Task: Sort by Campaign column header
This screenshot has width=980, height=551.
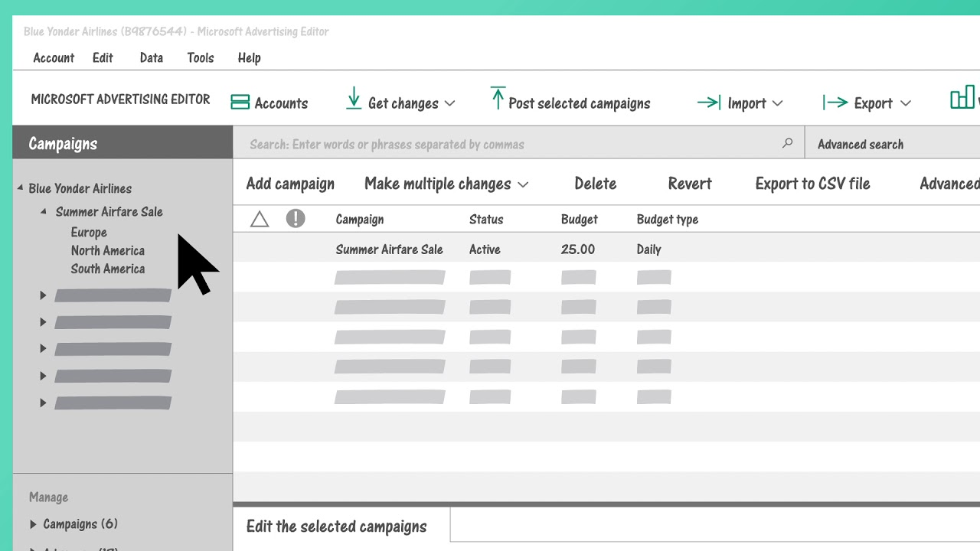Action: coord(360,220)
